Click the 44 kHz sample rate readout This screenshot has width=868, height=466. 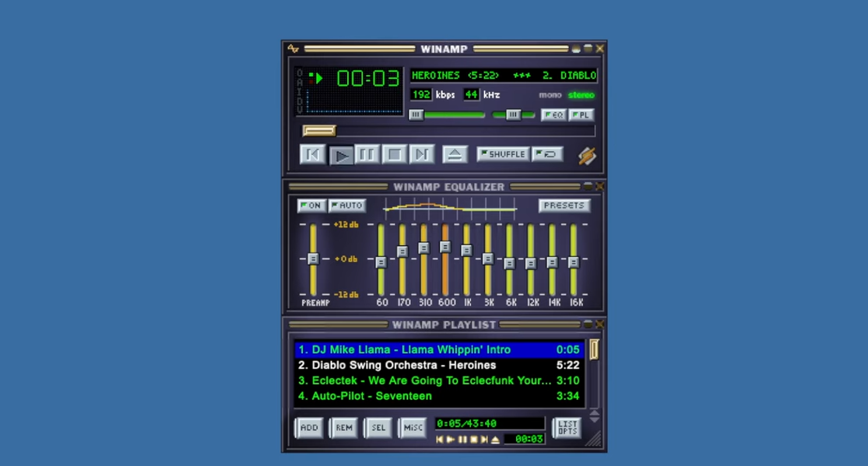click(x=470, y=95)
